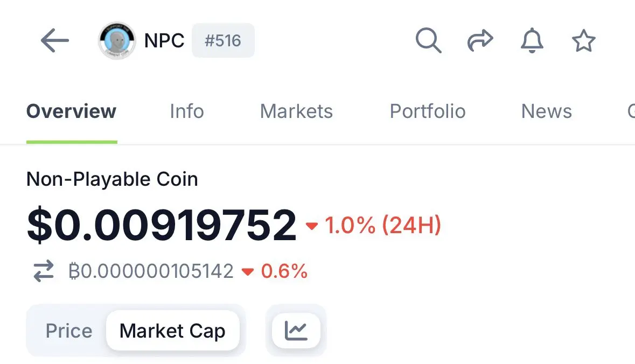The height and width of the screenshot is (364, 635).
Task: Swap currency using the exchange arrows icon
Action: point(44,271)
